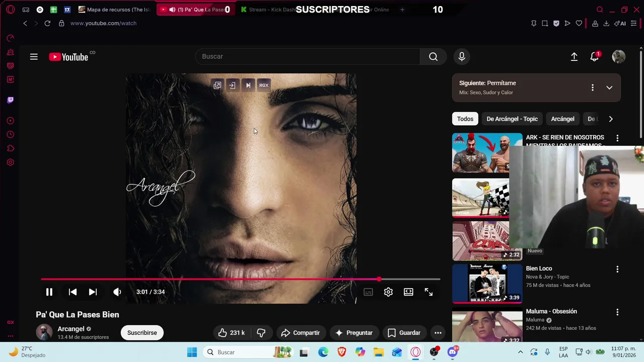Open options for the Bien Loco video
The height and width of the screenshot is (362, 644).
617,269
